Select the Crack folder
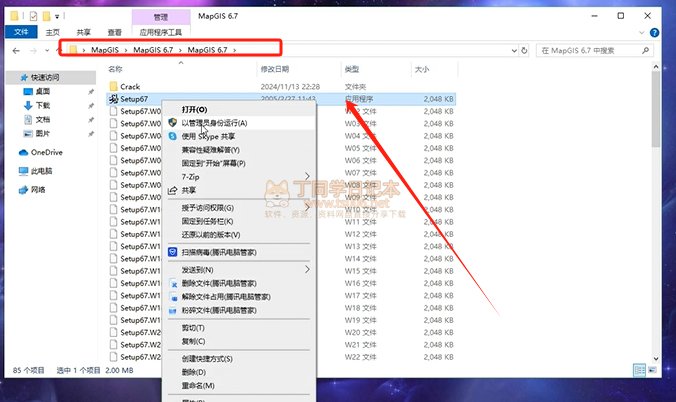 click(x=130, y=87)
